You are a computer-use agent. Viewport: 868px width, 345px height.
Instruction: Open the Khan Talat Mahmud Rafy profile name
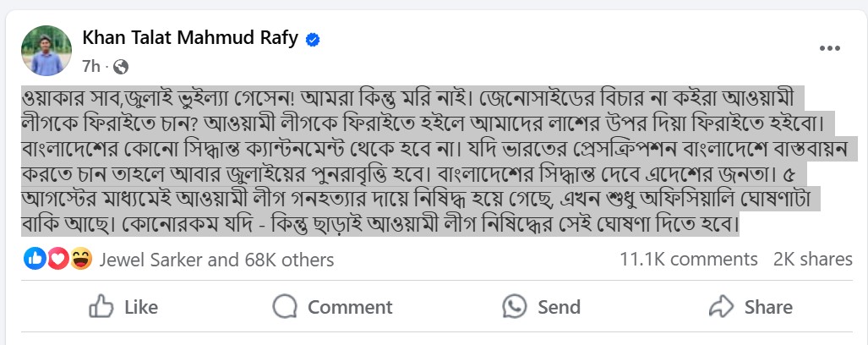pos(190,38)
